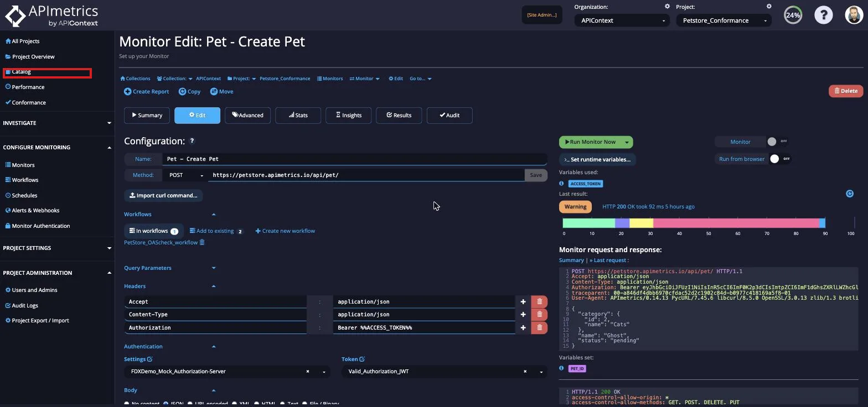The width and height of the screenshot is (868, 407).
Task: Click Import curl command
Action: pyautogui.click(x=163, y=195)
